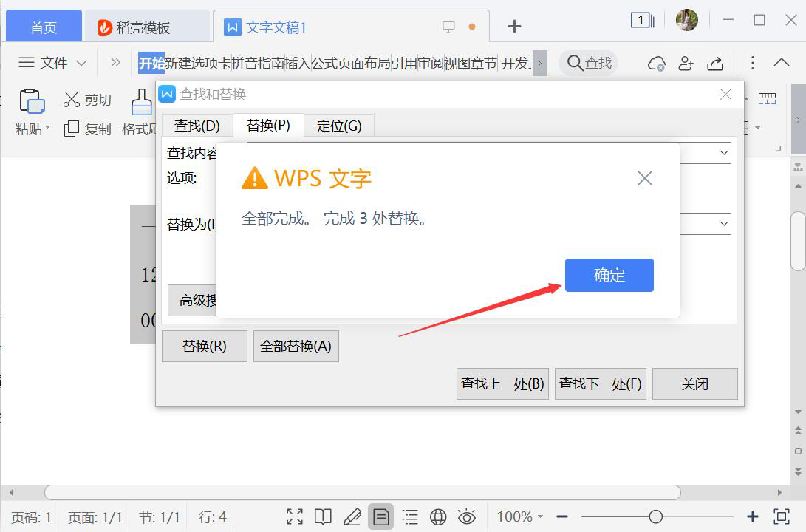Screen dimensions: 806x532
Task: Open the vertical three-dot more menu
Action: [753, 63]
